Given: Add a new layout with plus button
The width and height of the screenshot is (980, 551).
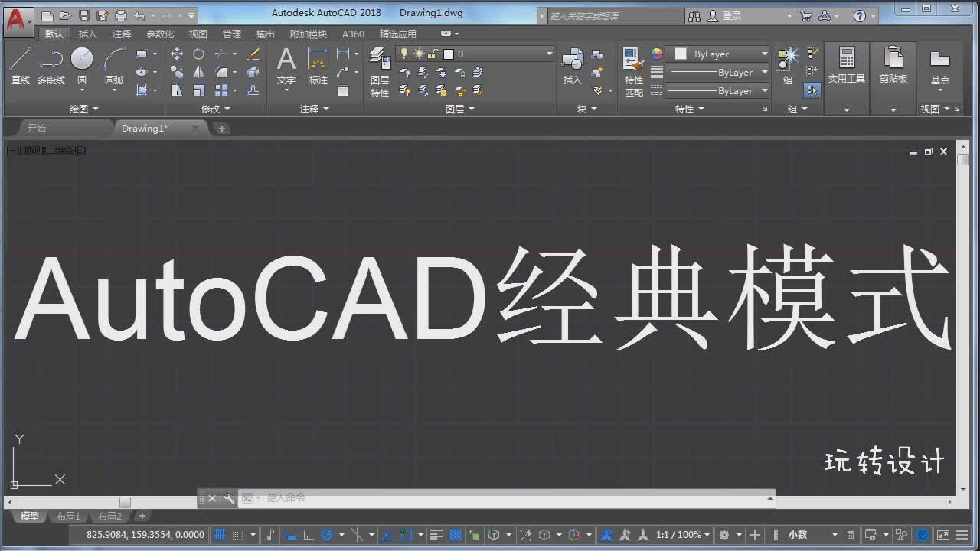Looking at the screenshot, I should pyautogui.click(x=142, y=516).
